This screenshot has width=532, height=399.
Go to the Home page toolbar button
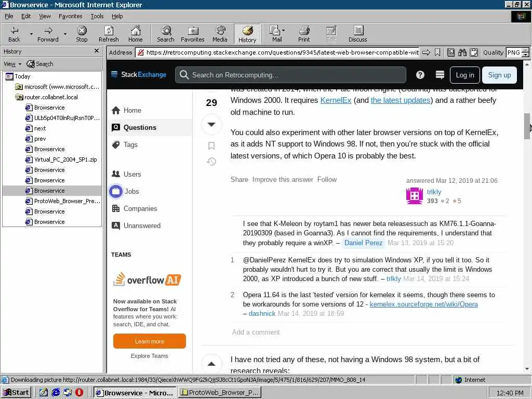coord(136,34)
